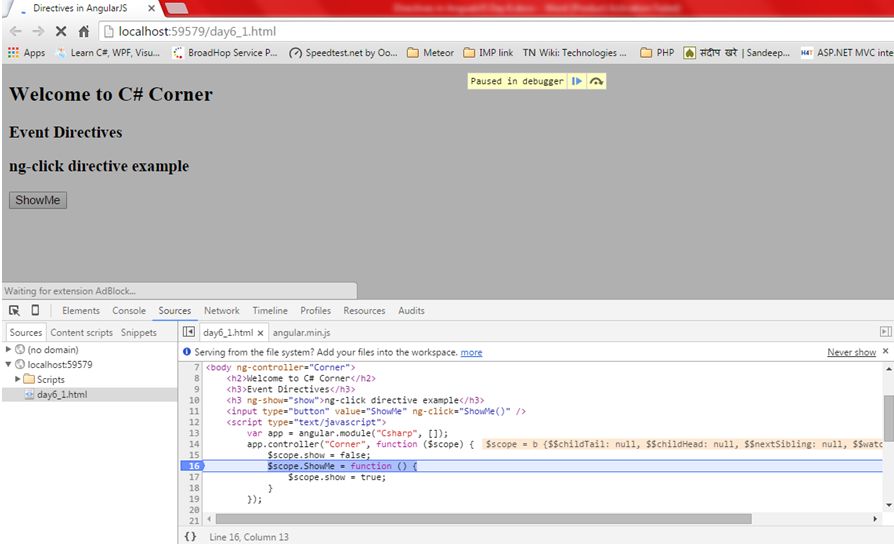The height and width of the screenshot is (544, 894).
Task: Stop page loading with the X button
Action: (x=61, y=31)
